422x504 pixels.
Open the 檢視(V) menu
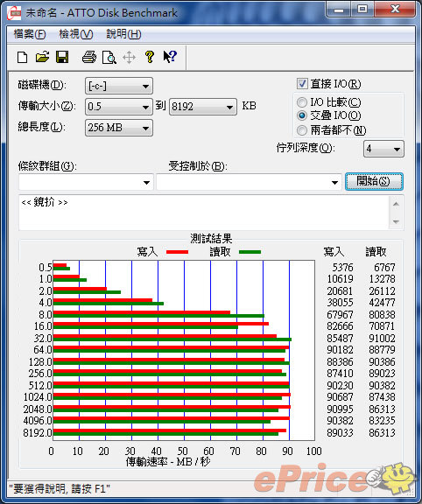coord(76,34)
